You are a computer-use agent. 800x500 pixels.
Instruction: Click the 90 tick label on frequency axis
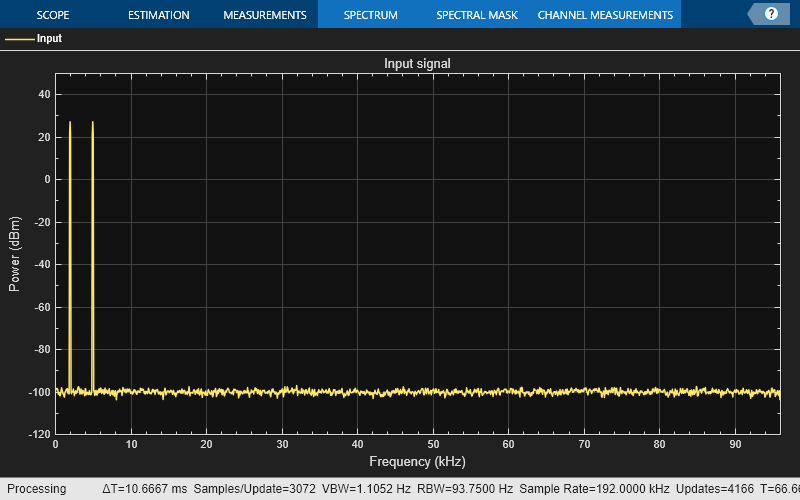coord(735,444)
